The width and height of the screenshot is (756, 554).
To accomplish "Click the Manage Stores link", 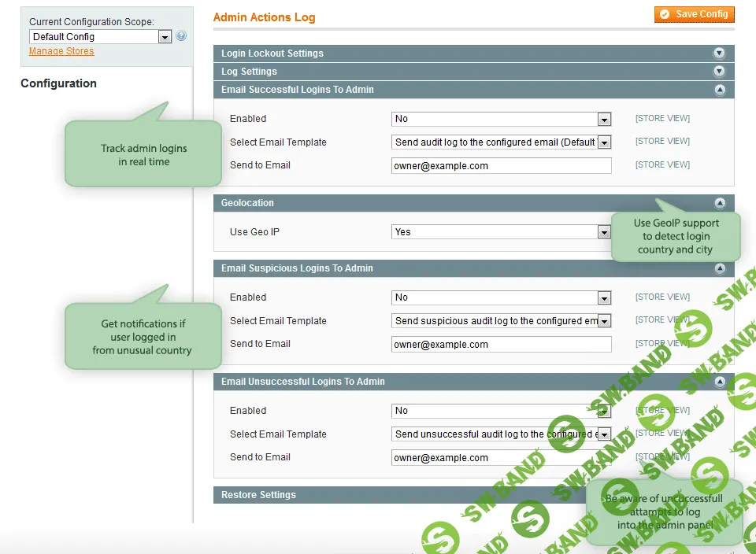I will coord(61,50).
